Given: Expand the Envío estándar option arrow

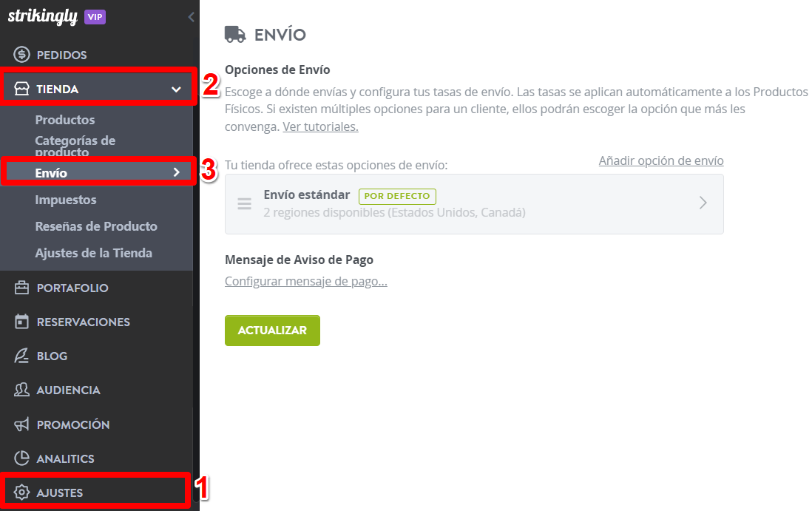Looking at the screenshot, I should coord(703,203).
